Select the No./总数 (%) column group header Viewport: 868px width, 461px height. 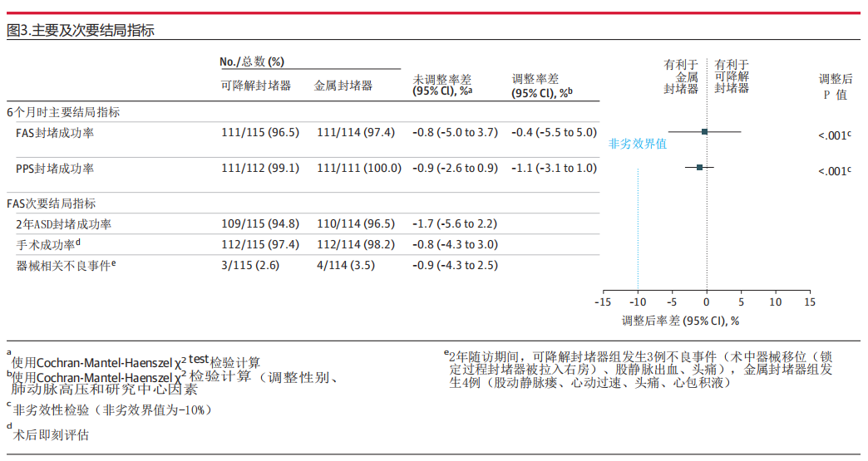coord(252,61)
